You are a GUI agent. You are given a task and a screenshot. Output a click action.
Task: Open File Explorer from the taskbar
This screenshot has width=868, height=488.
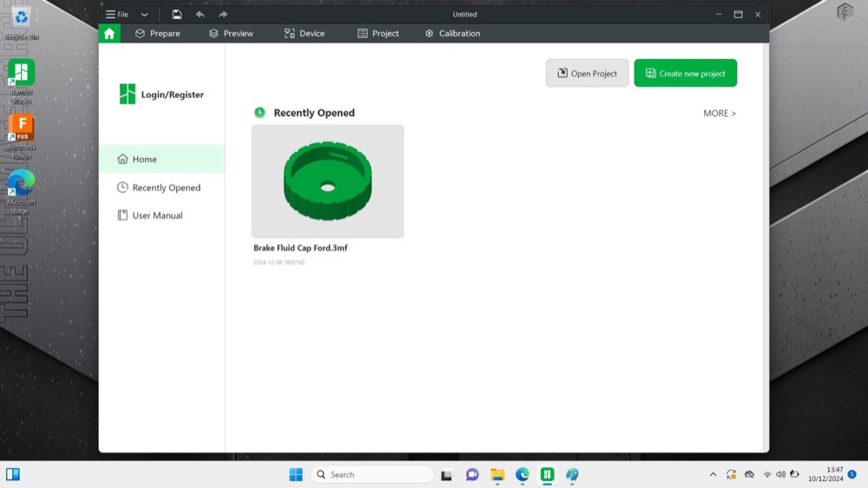497,474
